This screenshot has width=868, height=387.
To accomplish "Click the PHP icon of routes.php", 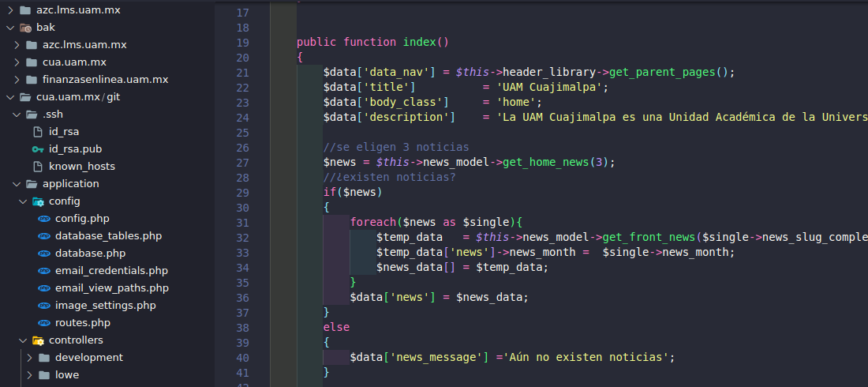I will click(x=43, y=323).
